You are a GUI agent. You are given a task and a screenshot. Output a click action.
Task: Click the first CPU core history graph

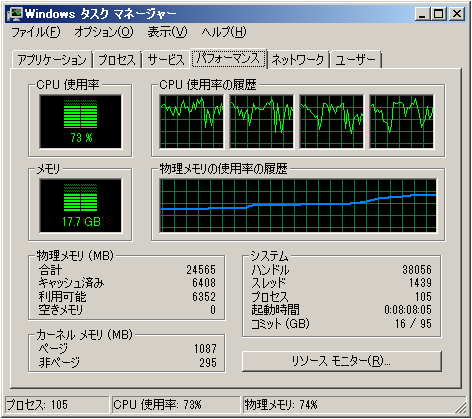pos(191,121)
